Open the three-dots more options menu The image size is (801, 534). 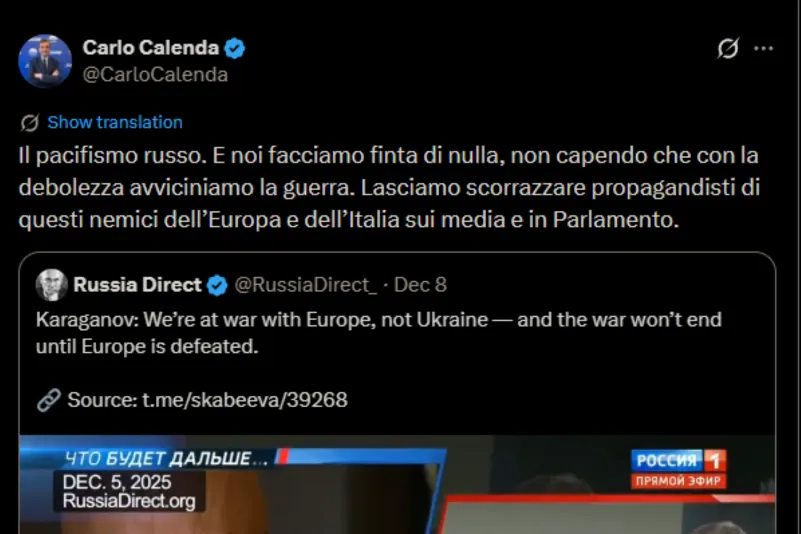coord(764,49)
